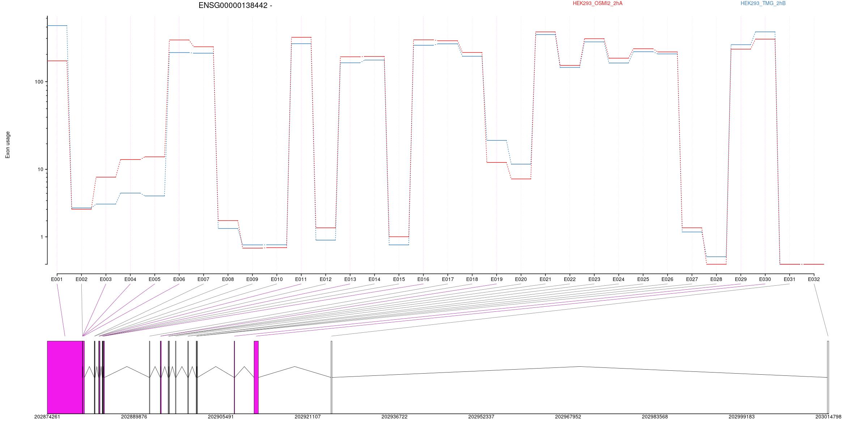Select exon label E017
The height and width of the screenshot is (434, 868).
448,279
